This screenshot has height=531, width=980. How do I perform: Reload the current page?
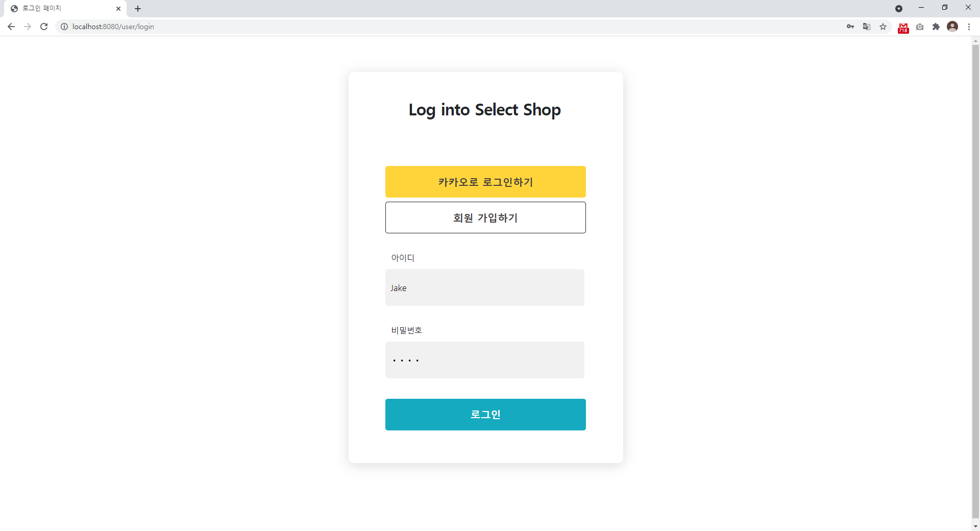coord(44,27)
